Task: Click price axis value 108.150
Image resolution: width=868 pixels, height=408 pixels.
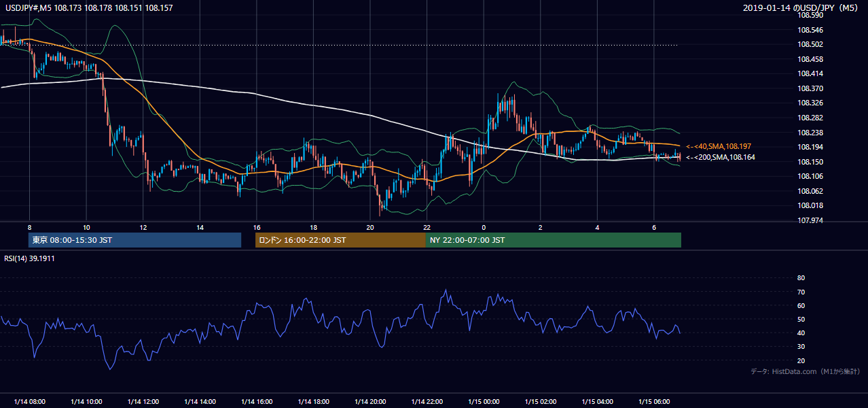Action: 810,162
